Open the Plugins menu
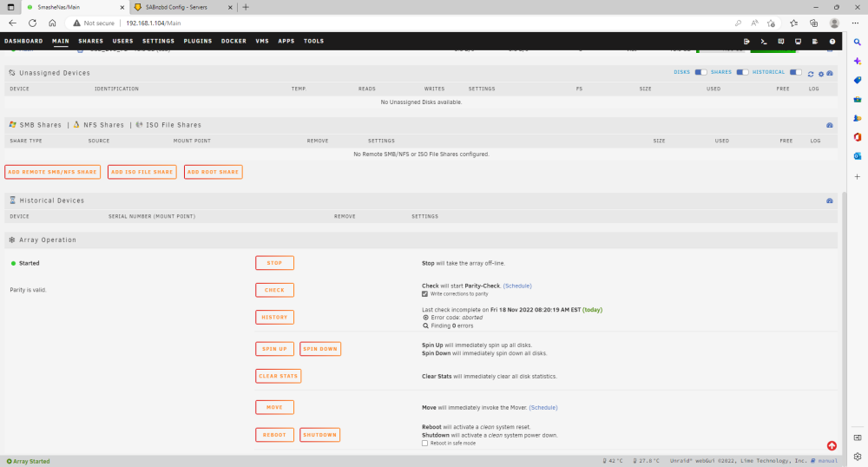 pyautogui.click(x=198, y=41)
